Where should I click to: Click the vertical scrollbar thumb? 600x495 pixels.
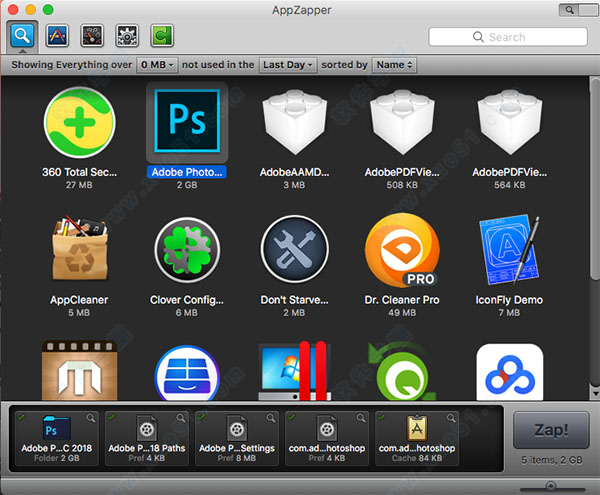pyautogui.click(x=594, y=180)
